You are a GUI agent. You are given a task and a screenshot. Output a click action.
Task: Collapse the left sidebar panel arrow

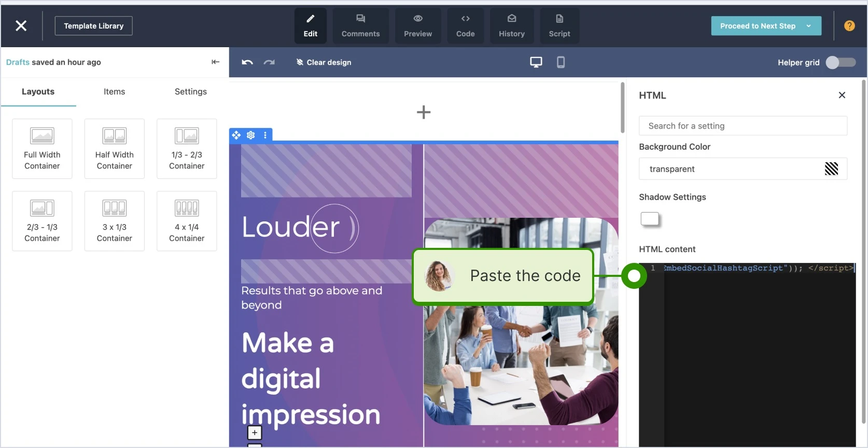point(216,62)
